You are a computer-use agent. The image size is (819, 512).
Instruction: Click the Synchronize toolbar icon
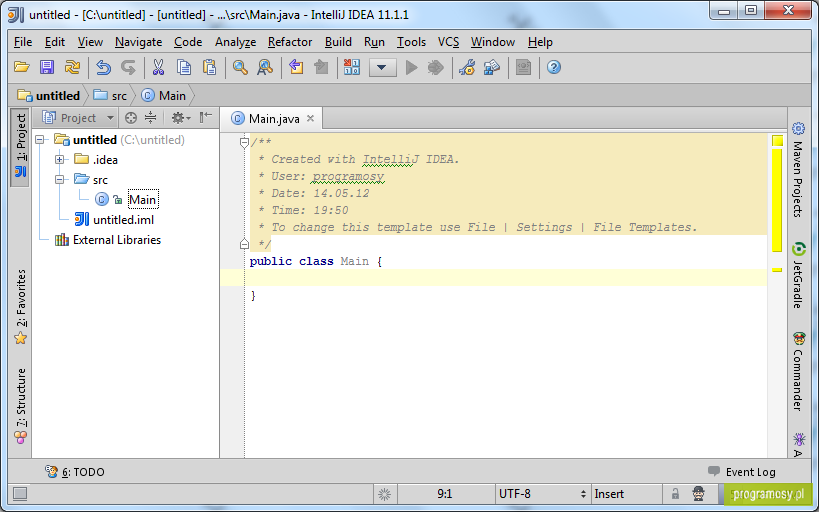[72, 67]
